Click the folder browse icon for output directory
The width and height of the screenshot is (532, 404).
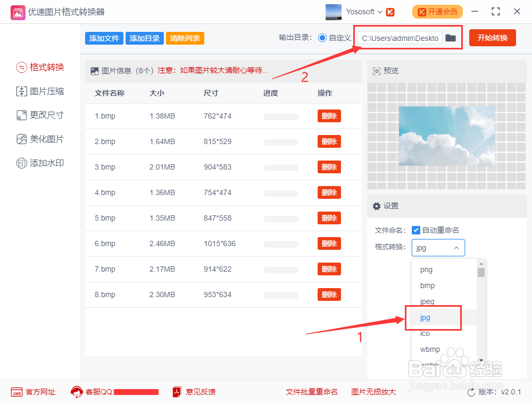click(450, 38)
